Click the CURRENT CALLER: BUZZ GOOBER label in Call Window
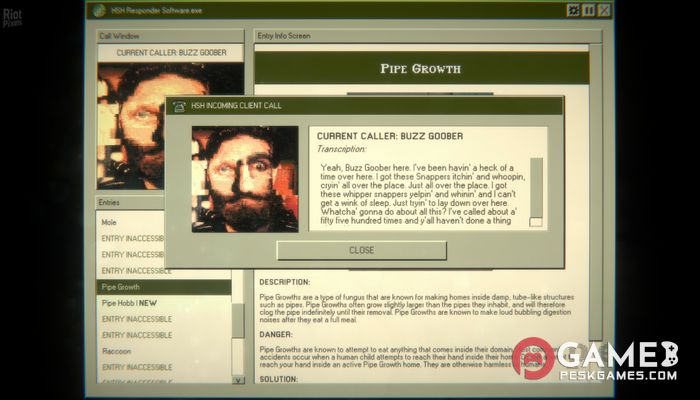 tap(171, 53)
